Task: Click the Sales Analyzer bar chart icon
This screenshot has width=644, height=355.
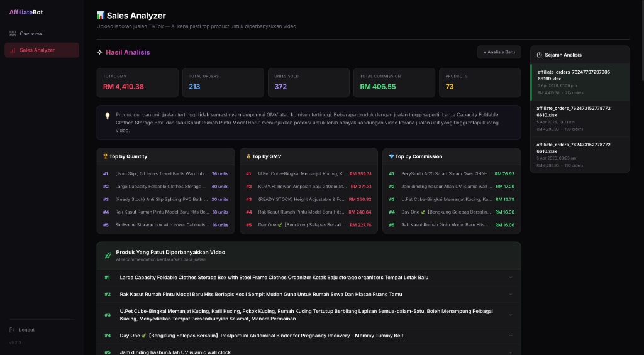Action: pyautogui.click(x=13, y=50)
